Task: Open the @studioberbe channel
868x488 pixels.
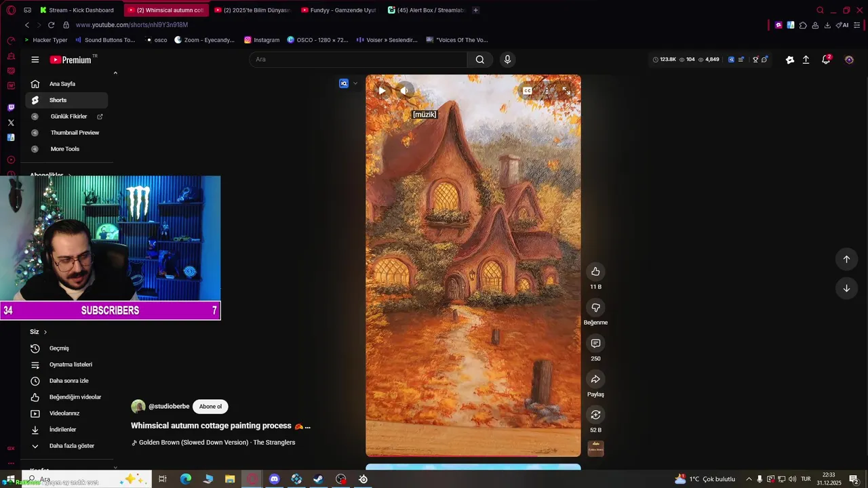Action: point(169,407)
